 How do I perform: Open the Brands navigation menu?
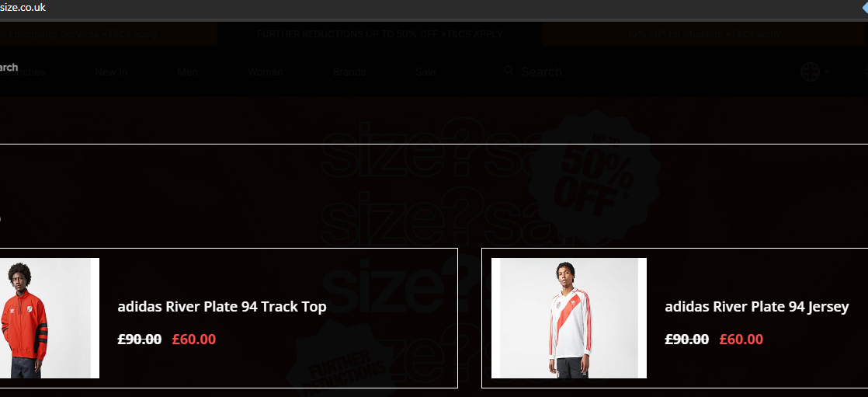coord(349,72)
